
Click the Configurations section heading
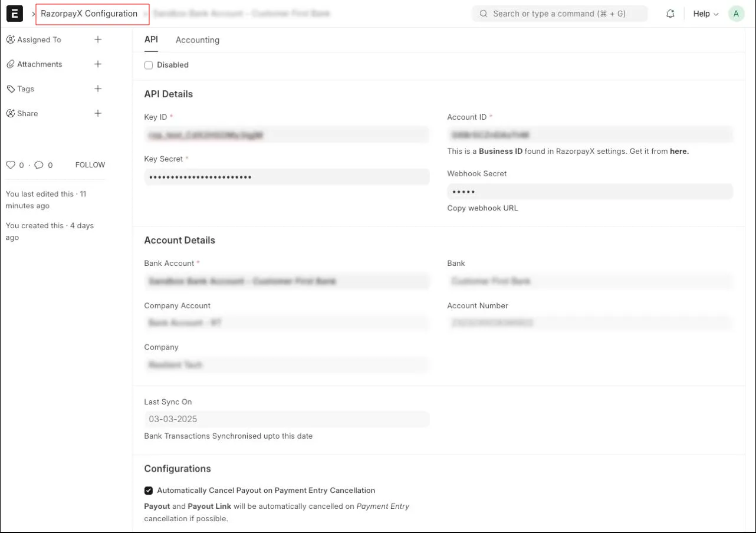178,469
